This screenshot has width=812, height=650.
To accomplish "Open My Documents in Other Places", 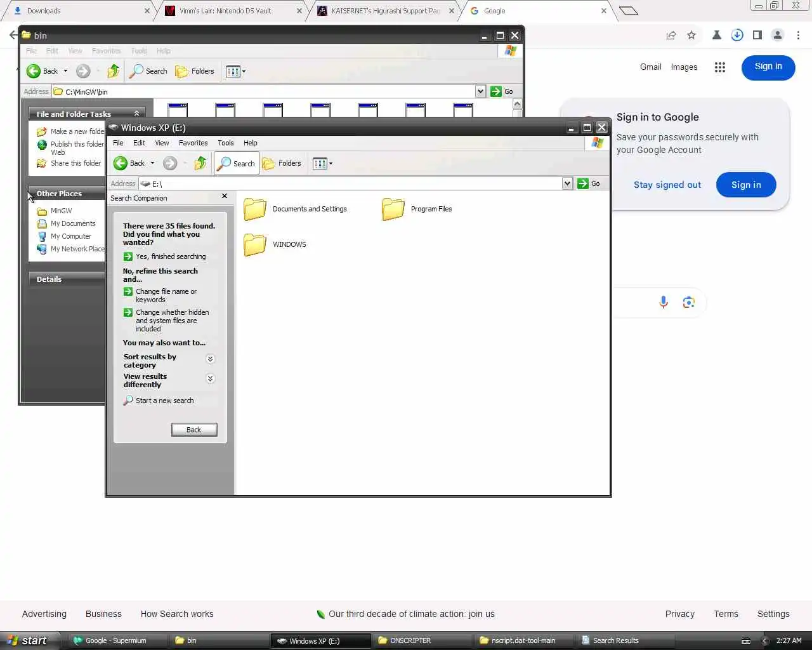I will [x=66, y=223].
